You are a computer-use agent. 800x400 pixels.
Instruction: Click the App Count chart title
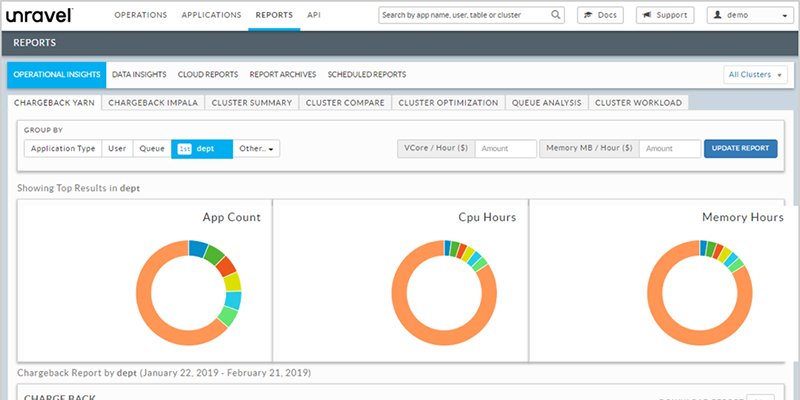tap(232, 217)
